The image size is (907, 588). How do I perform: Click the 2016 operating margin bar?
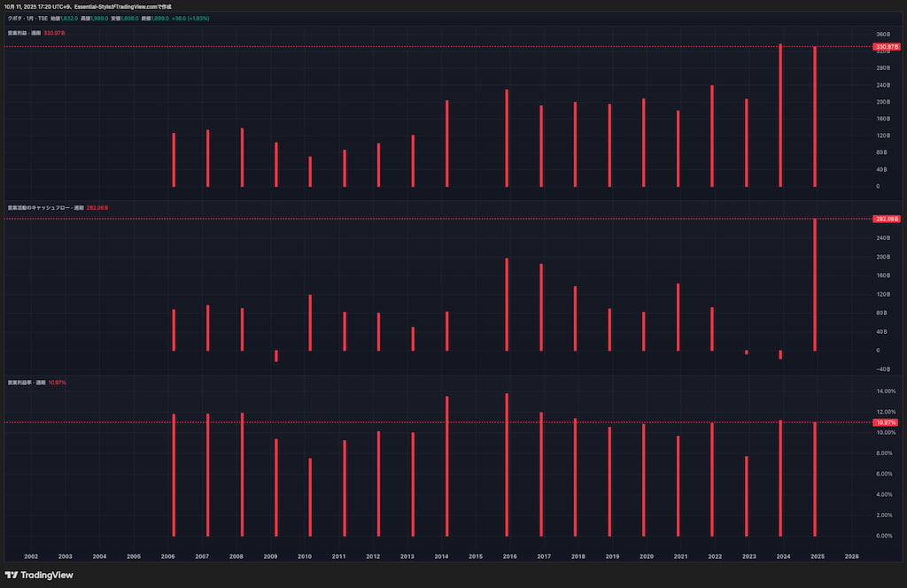click(x=507, y=465)
